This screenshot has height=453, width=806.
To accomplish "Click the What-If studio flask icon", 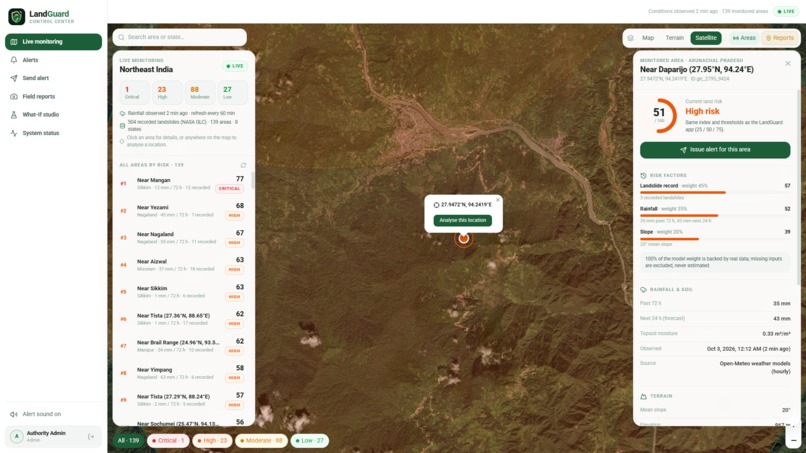I will (x=14, y=115).
